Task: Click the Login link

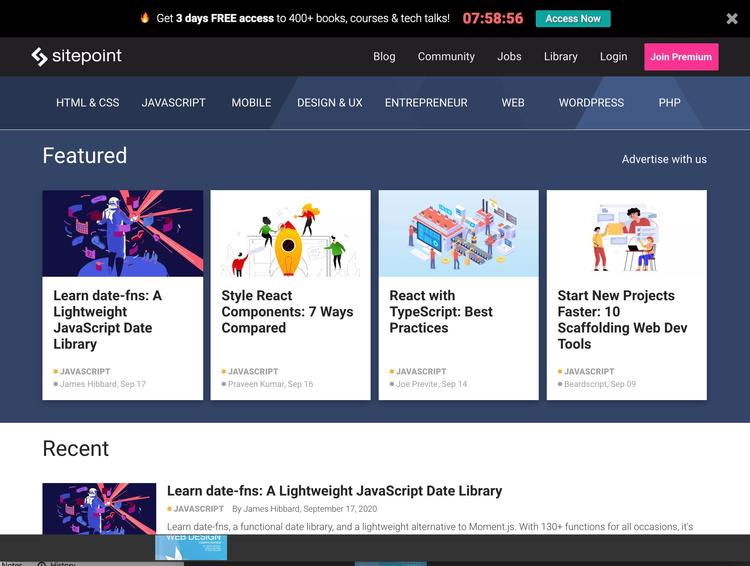Action: point(613,57)
